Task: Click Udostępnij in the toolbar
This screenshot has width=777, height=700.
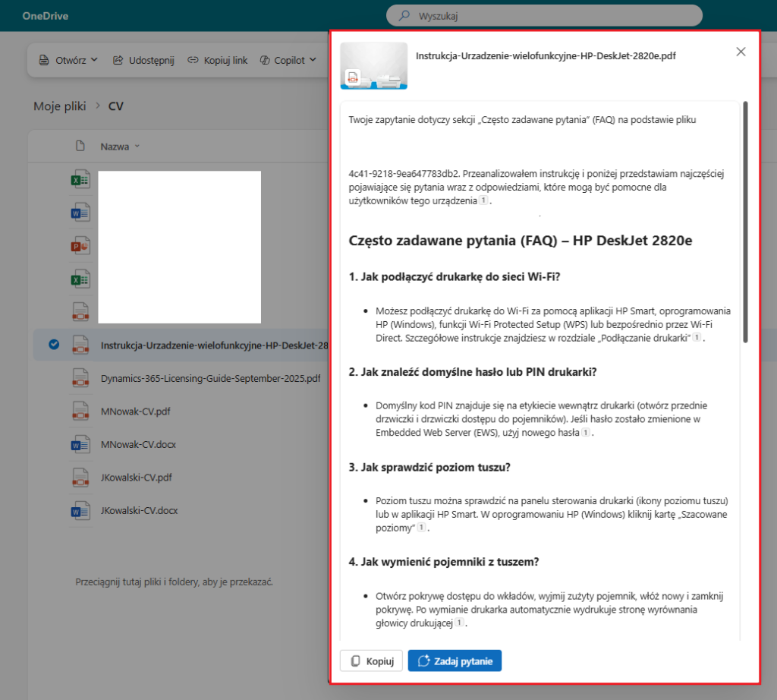Action: (x=143, y=60)
